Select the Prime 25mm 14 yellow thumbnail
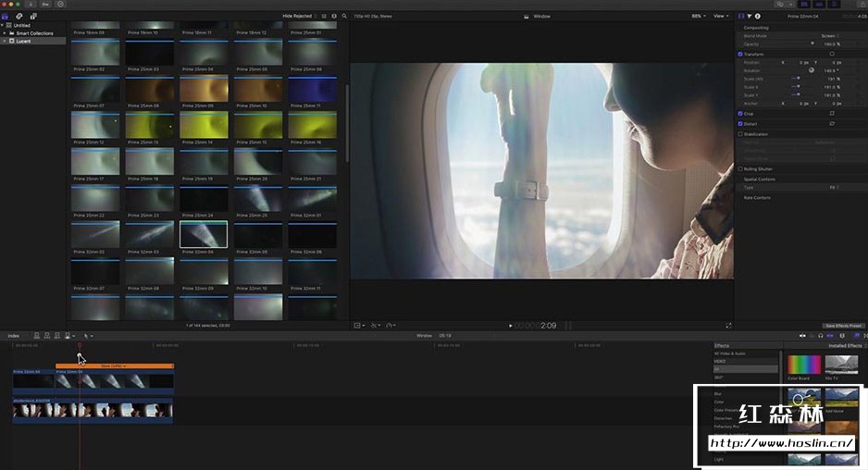This screenshot has width=868, height=470. tap(204, 126)
